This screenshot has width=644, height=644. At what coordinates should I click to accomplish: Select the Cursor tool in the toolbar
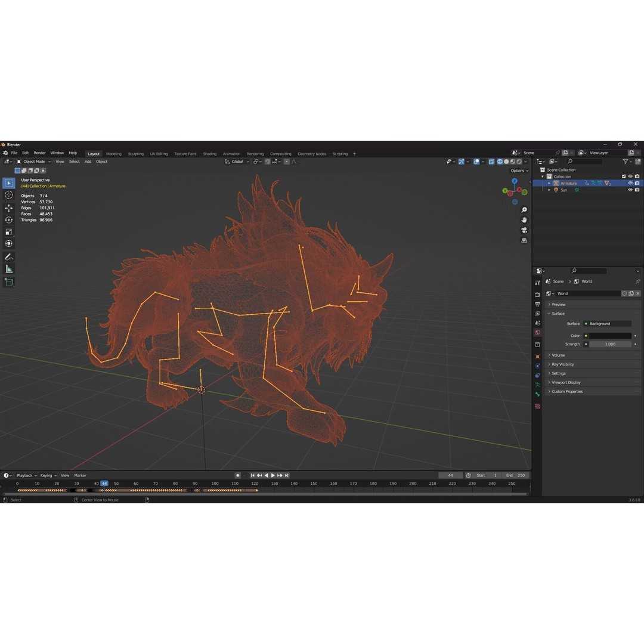point(8,195)
